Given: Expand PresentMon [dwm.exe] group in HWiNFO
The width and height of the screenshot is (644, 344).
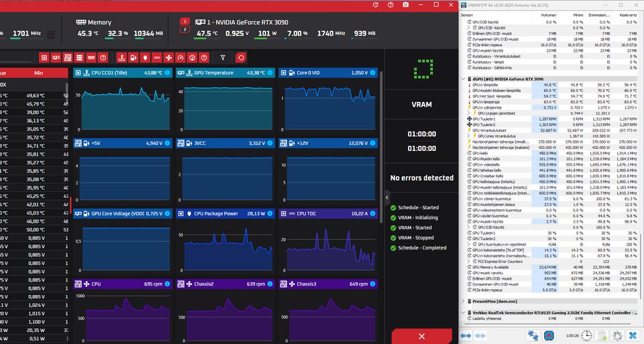Looking at the screenshot, I should point(464,301).
